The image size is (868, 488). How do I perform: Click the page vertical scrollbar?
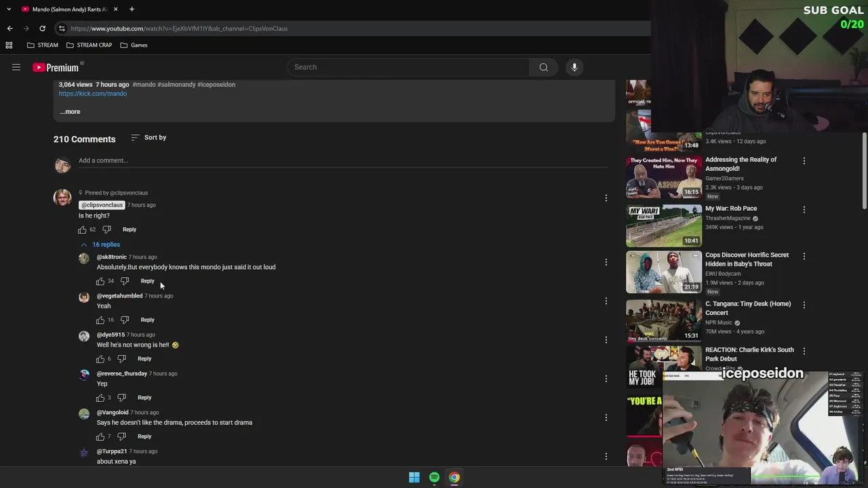tap(864, 171)
